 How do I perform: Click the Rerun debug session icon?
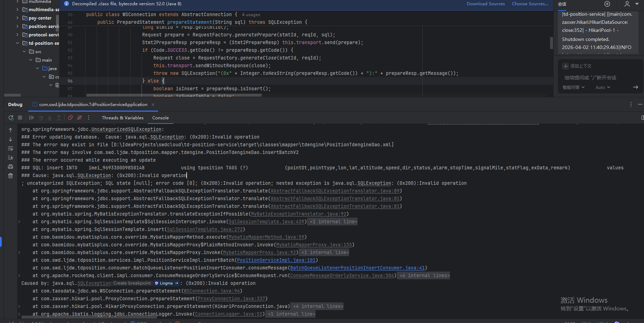pyautogui.click(x=11, y=118)
